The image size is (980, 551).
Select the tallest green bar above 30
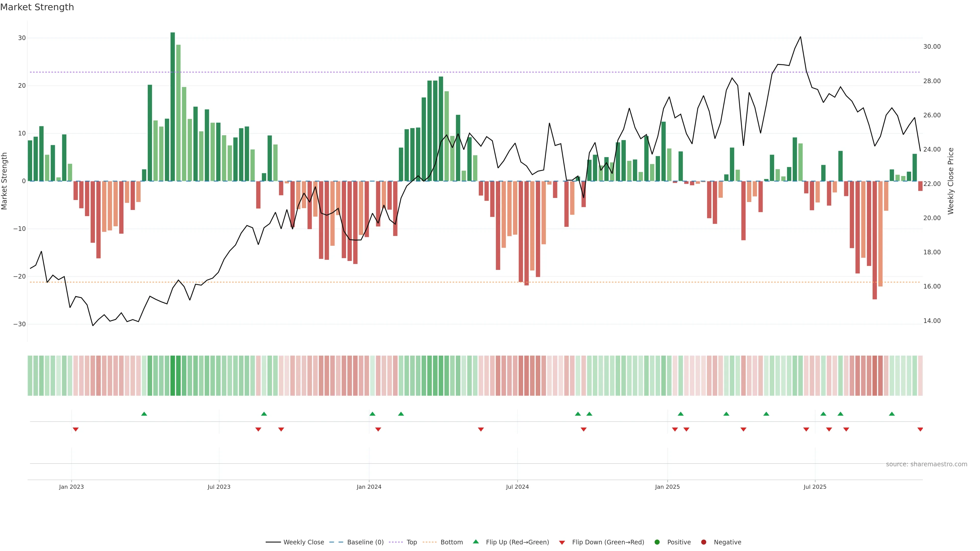point(173,106)
